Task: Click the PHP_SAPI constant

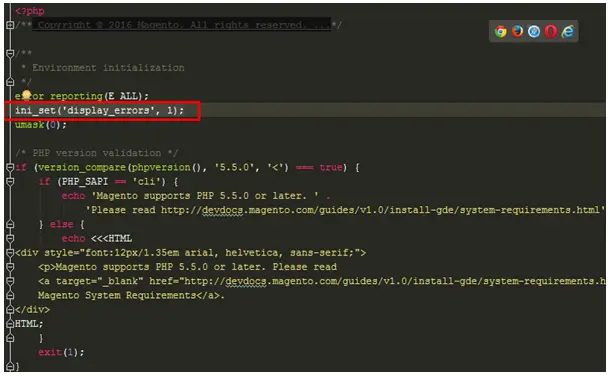Action: [85, 182]
